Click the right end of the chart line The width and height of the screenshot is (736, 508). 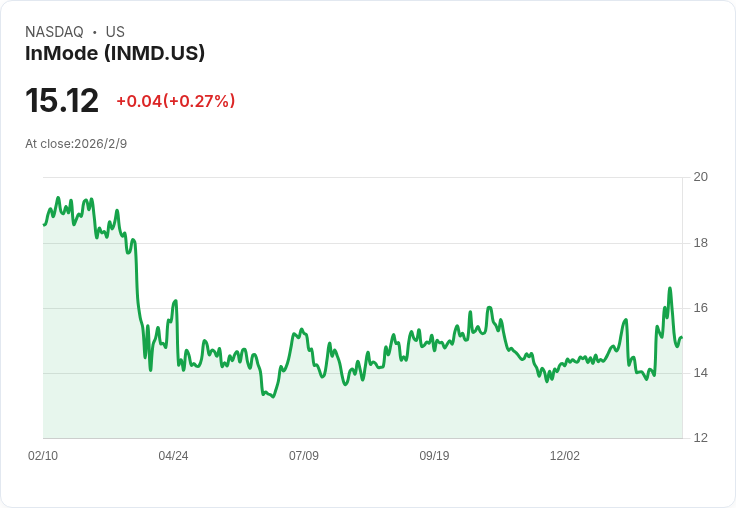682,337
